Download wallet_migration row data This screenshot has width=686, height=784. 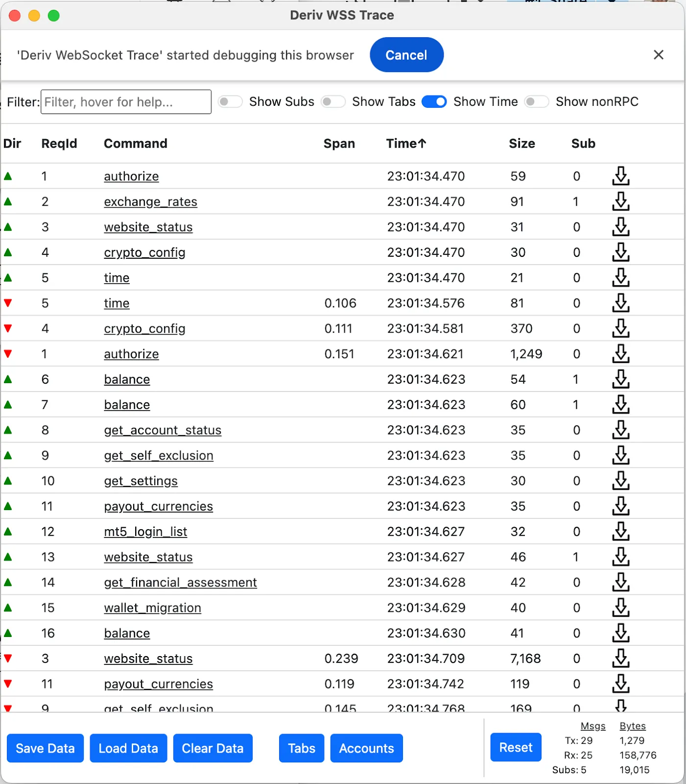[621, 608]
